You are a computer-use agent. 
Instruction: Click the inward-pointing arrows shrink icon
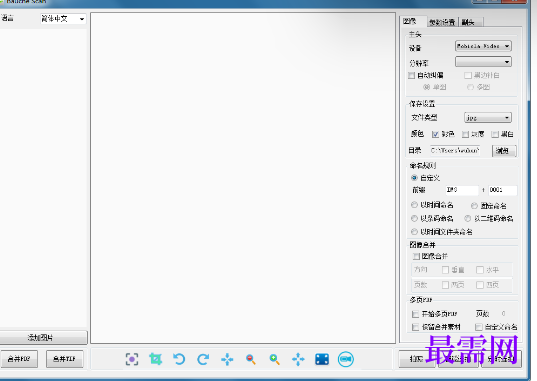pyautogui.click(x=227, y=359)
